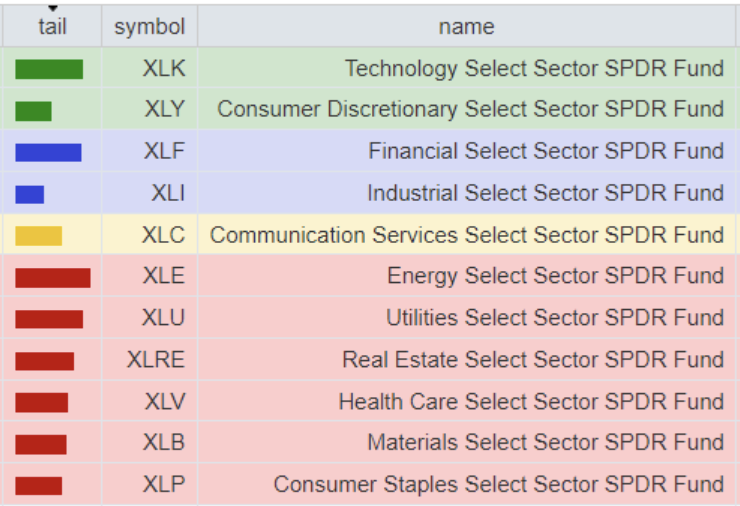Image resolution: width=740 pixels, height=506 pixels.
Task: Select Health Care Select Sector SPDR Fund
Action: (x=531, y=402)
